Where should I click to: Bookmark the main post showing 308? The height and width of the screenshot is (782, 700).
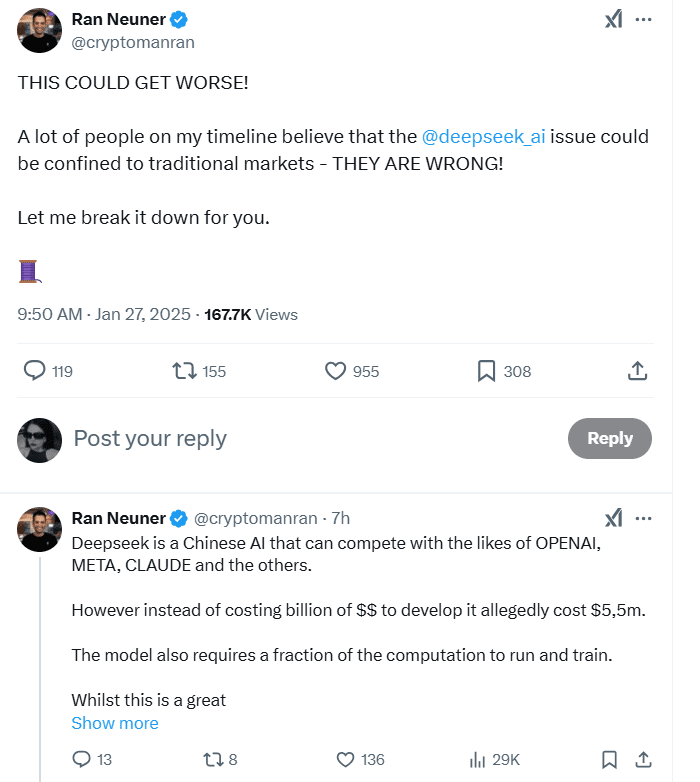[487, 371]
